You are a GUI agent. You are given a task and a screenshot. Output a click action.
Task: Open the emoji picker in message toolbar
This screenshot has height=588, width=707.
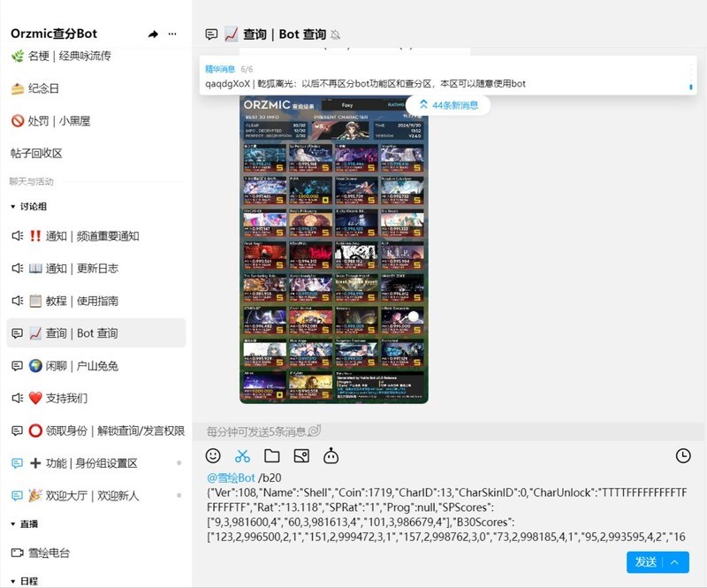[213, 454]
